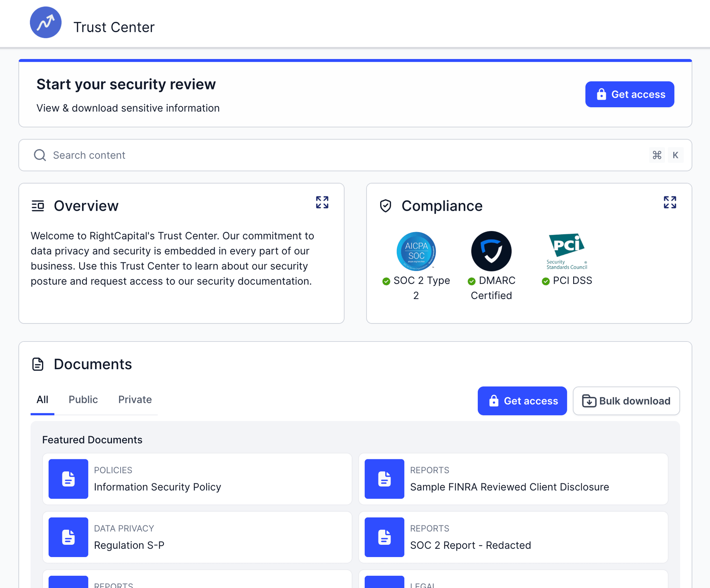Click the SOC 2 Report document icon
The height and width of the screenshot is (588, 710).
click(385, 537)
